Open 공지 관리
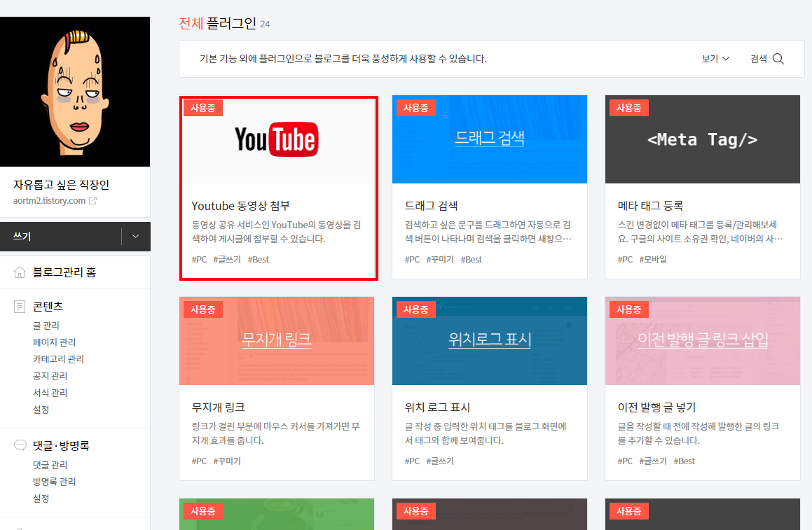Screen dimensions: 812x530 (x=50, y=376)
